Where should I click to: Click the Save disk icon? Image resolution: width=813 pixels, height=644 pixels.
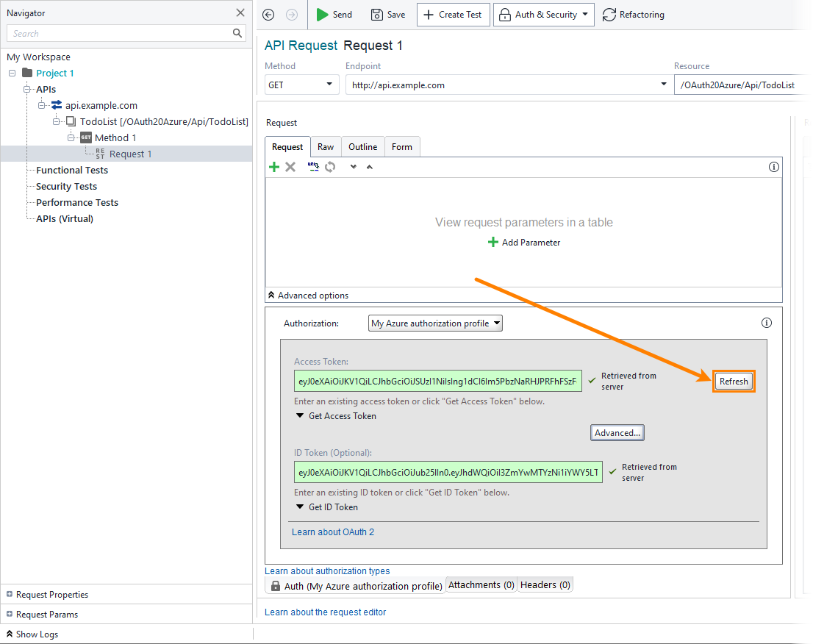377,15
